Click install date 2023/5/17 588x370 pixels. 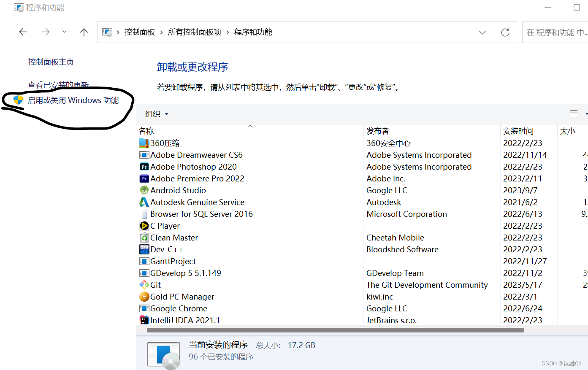point(523,285)
